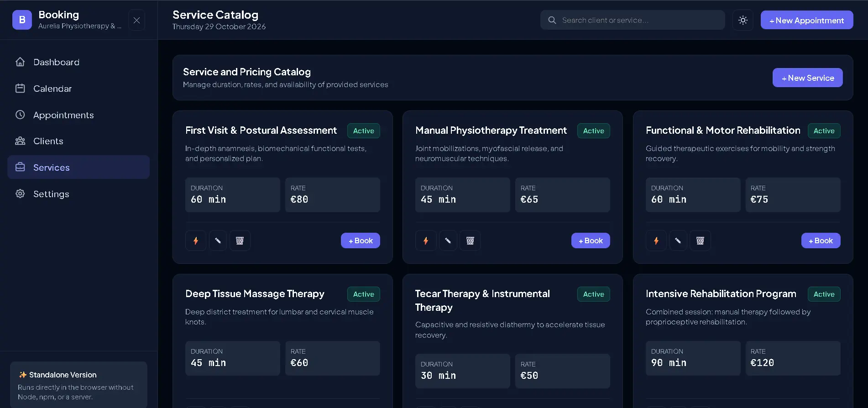Image resolution: width=868 pixels, height=408 pixels.
Task: Open Dashboard from the sidebar
Action: [x=78, y=62]
